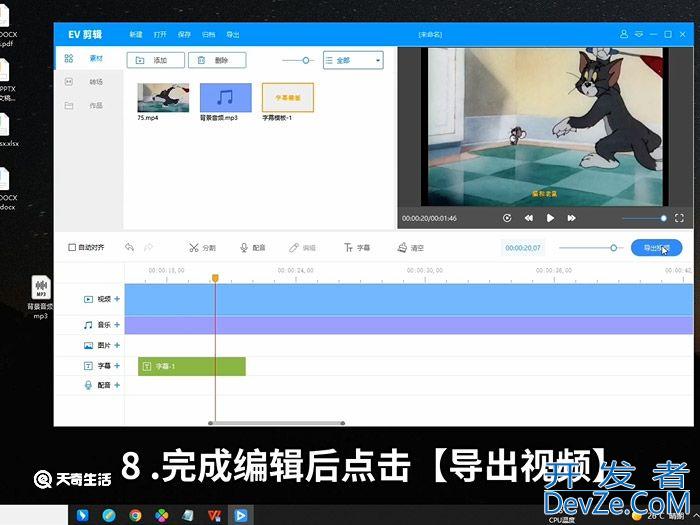Select the 背景音频.mp3 audio thumbnail
Viewport: 700px width, 525px height.
click(x=225, y=97)
